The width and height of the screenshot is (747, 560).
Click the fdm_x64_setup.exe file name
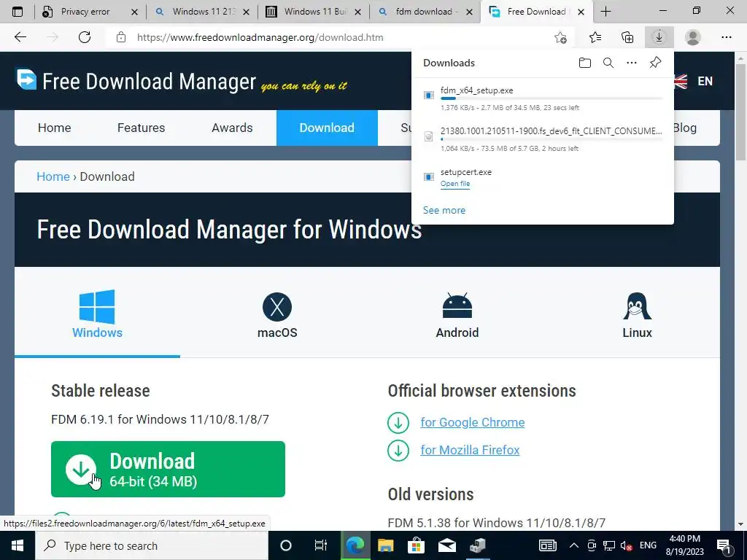(477, 90)
